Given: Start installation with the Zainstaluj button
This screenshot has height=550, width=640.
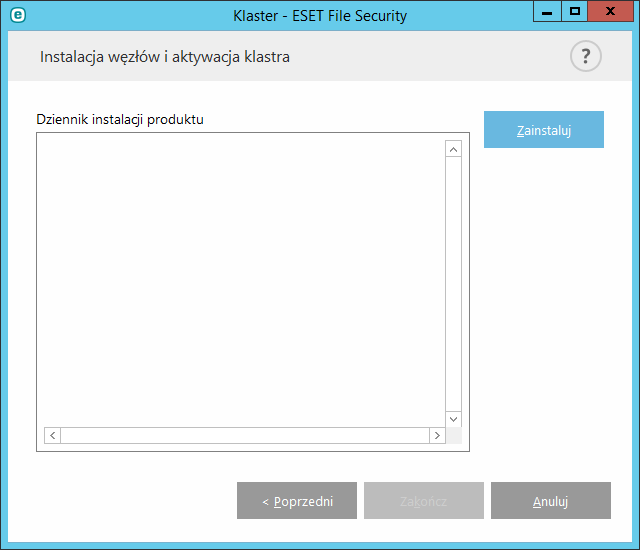Looking at the screenshot, I should [x=544, y=130].
